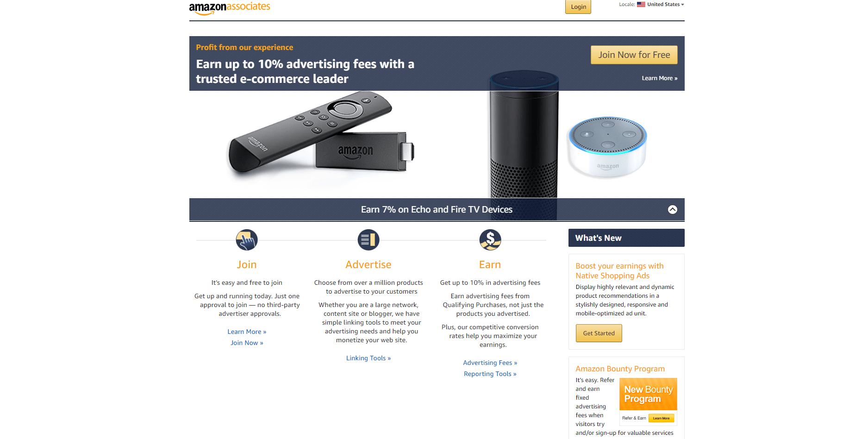Click Get Started for Native Shopping Ads
The image size is (868, 439).
[599, 333]
